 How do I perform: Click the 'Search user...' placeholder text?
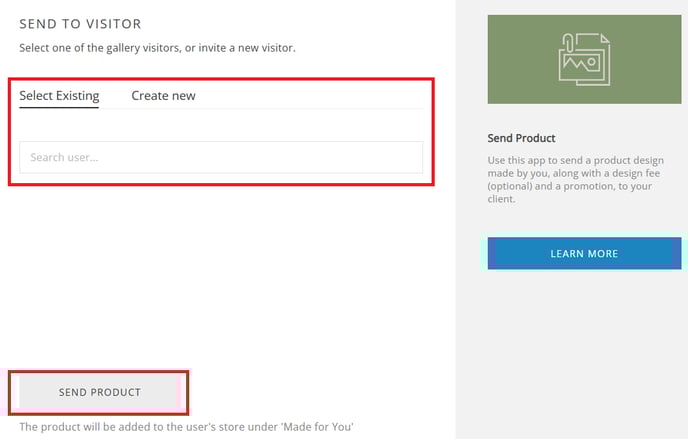[64, 157]
